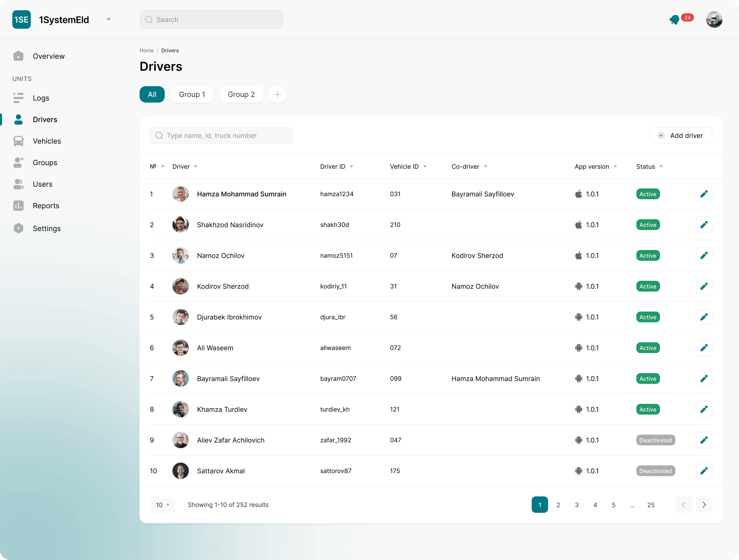Sort by № column arrow
739x560 pixels.
click(163, 167)
